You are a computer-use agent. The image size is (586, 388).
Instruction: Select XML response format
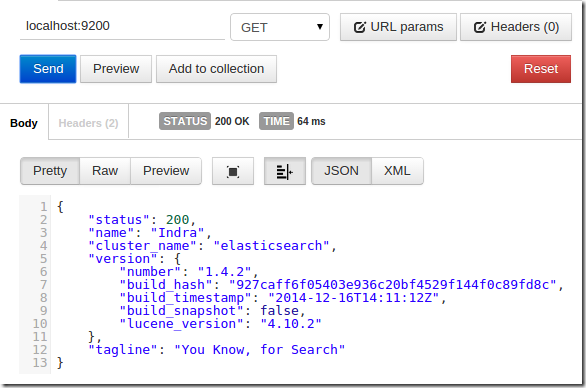click(x=397, y=171)
